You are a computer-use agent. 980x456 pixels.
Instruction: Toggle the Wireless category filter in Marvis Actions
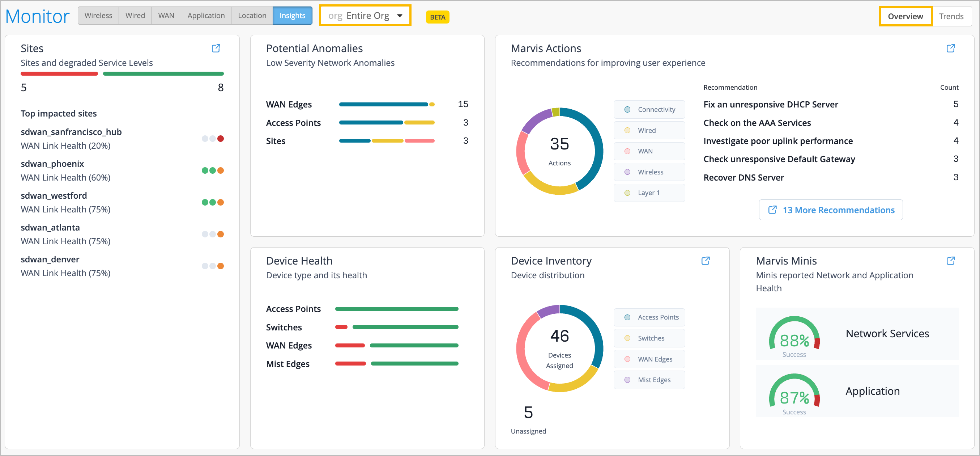click(649, 172)
